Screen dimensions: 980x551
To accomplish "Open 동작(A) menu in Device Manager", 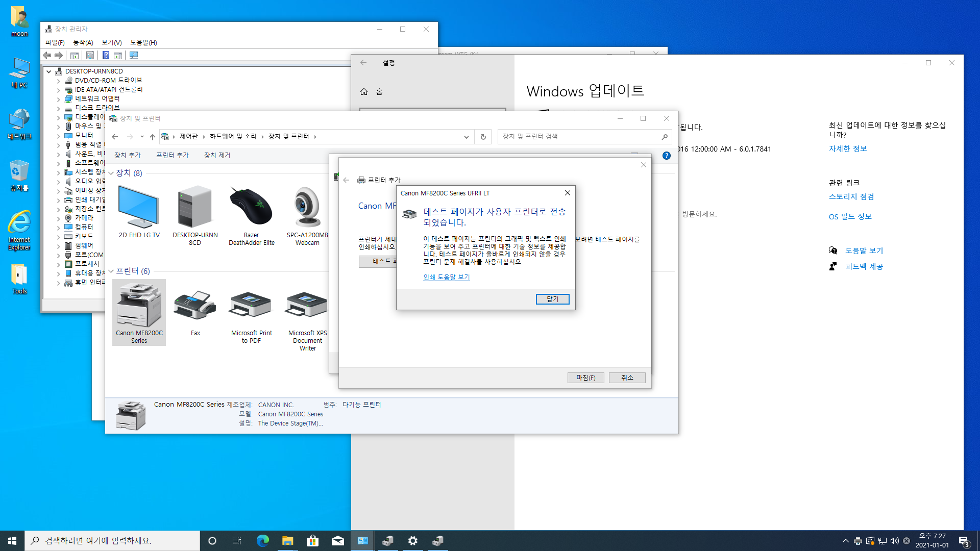I will click(x=83, y=42).
